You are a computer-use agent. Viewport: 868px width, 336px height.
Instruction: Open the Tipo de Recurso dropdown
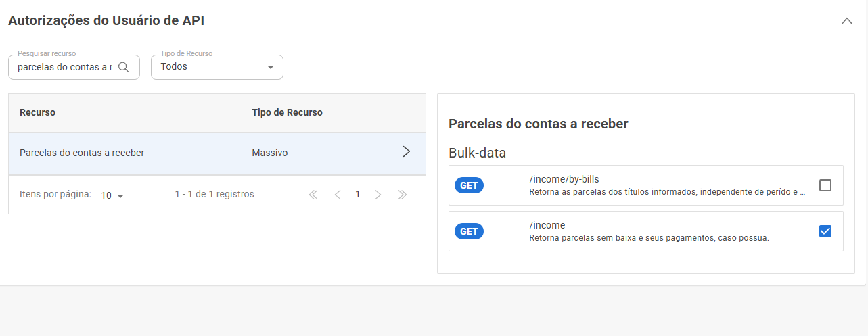[x=216, y=67]
